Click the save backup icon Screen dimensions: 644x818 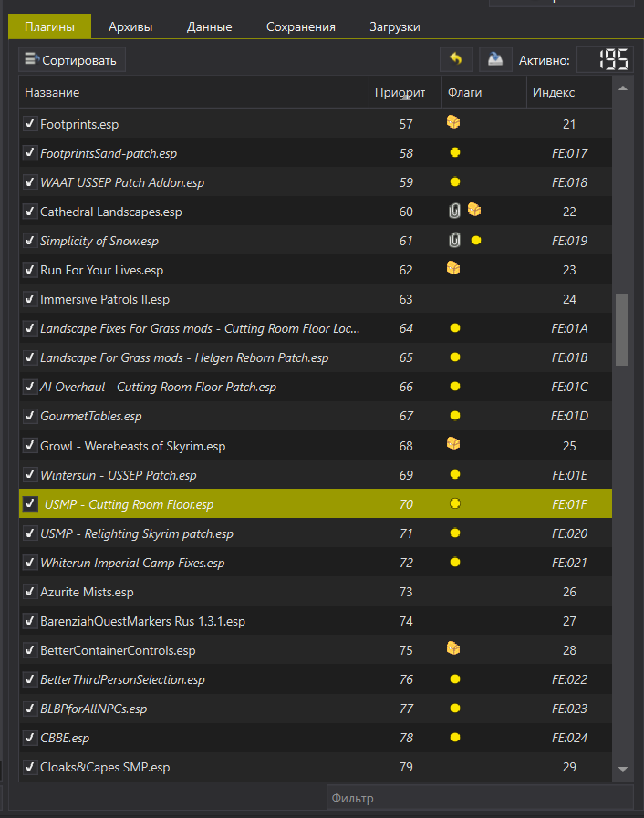494,59
